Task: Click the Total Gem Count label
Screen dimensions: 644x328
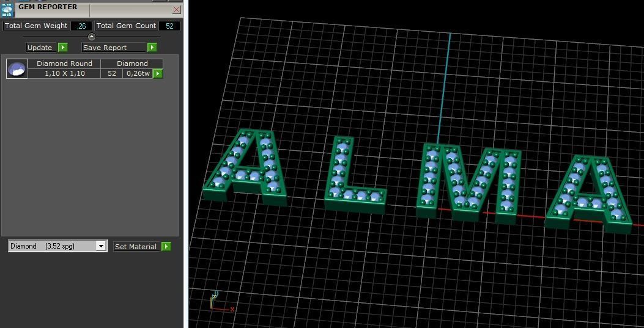Action: click(126, 26)
